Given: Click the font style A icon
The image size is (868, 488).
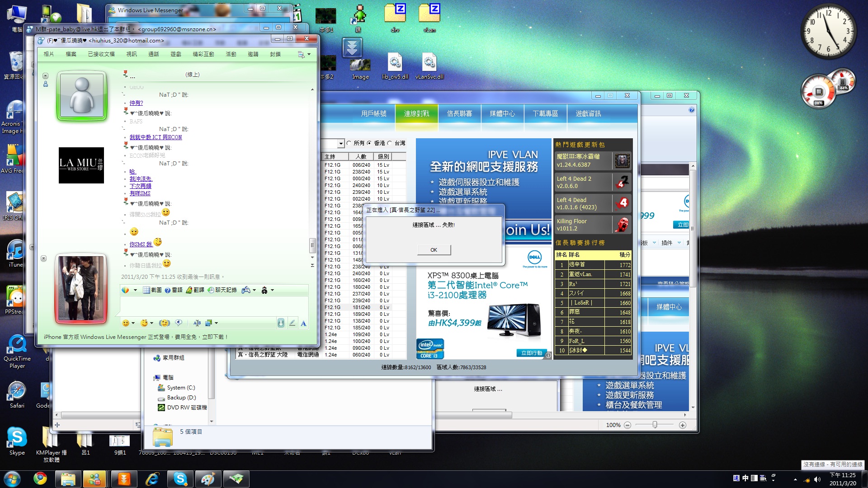Looking at the screenshot, I should [303, 323].
